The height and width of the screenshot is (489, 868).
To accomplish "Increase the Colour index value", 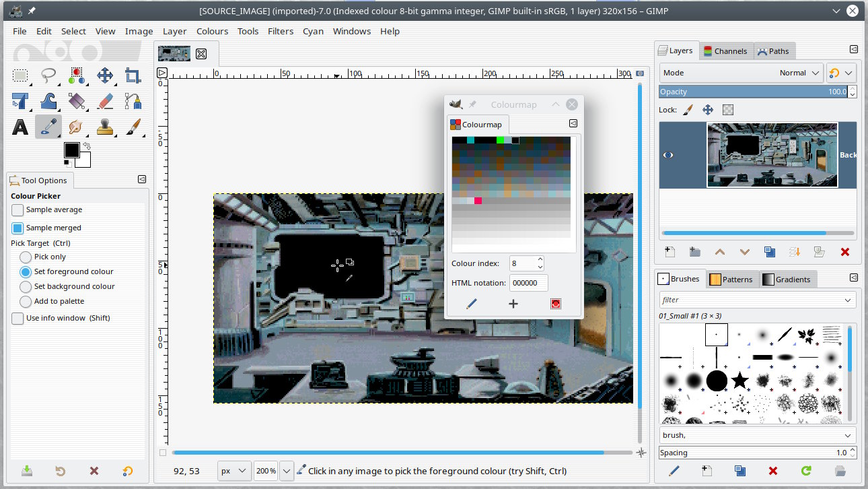I will (x=540, y=259).
